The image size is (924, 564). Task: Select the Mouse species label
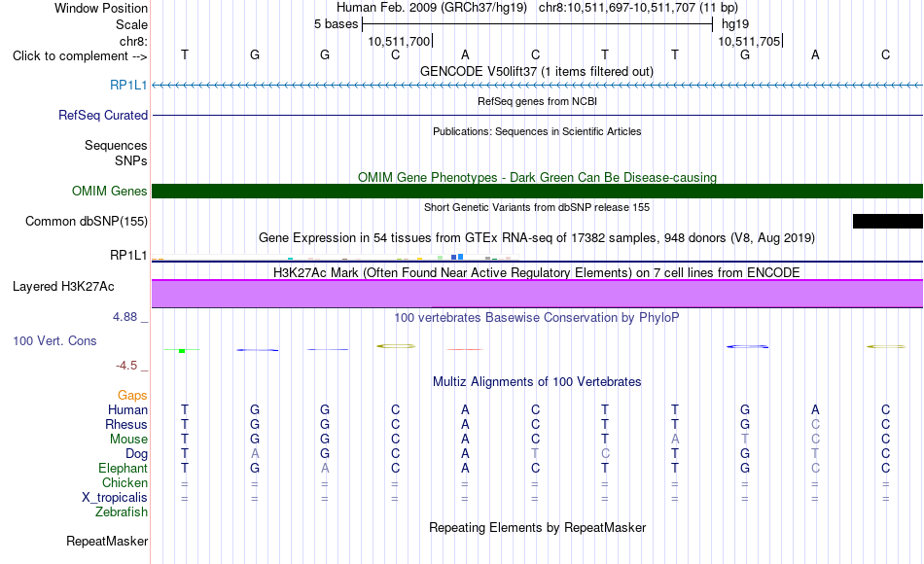pos(128,440)
